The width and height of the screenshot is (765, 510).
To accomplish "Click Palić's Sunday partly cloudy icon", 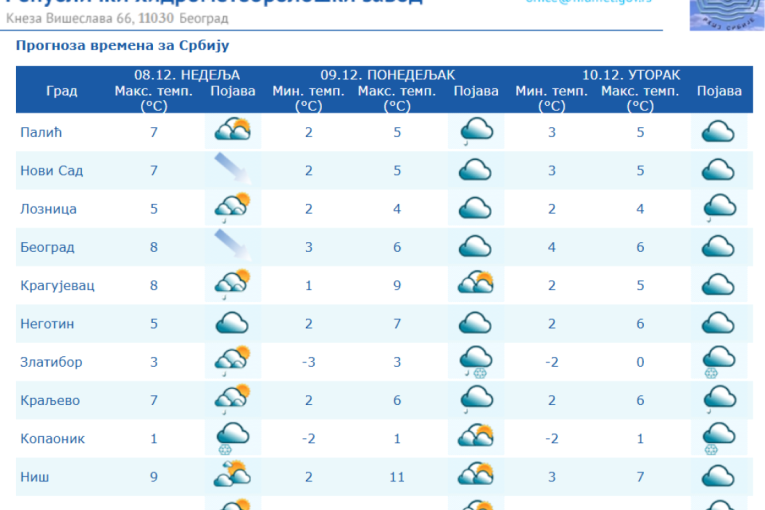I will click(232, 131).
